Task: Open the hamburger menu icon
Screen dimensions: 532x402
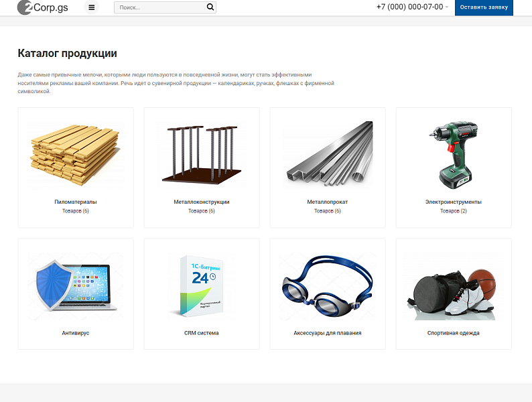Action: (92, 7)
